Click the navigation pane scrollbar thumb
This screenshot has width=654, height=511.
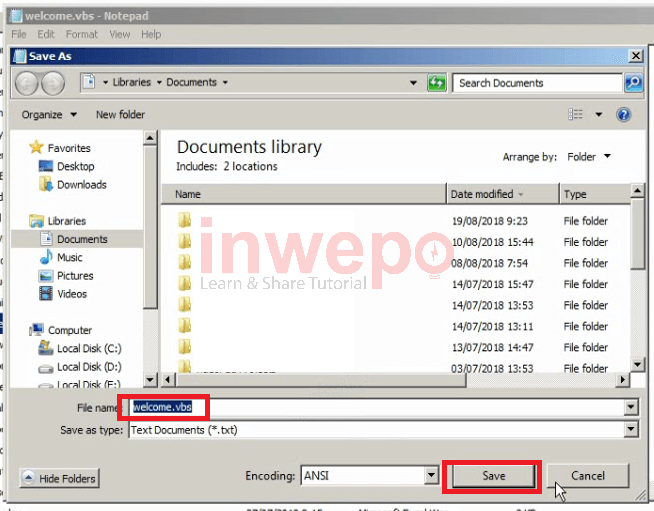coord(150,227)
